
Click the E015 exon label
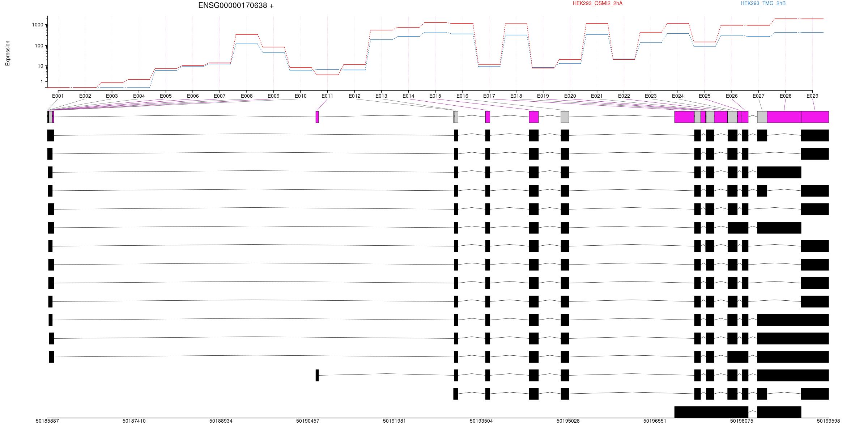435,96
